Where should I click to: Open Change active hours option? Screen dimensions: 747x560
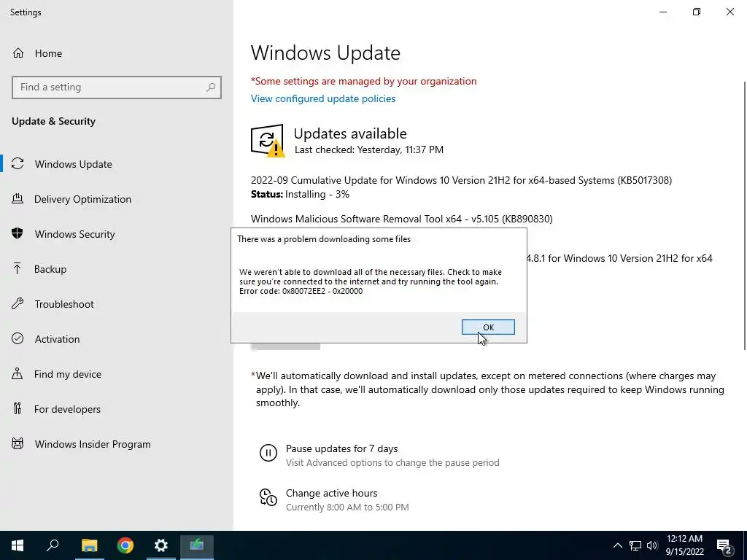point(332,494)
